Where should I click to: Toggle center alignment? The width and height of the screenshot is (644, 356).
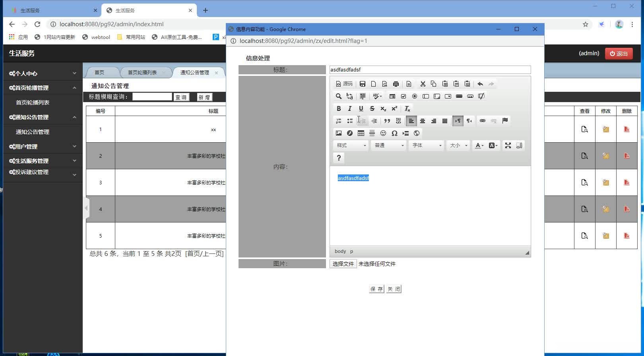[423, 121]
